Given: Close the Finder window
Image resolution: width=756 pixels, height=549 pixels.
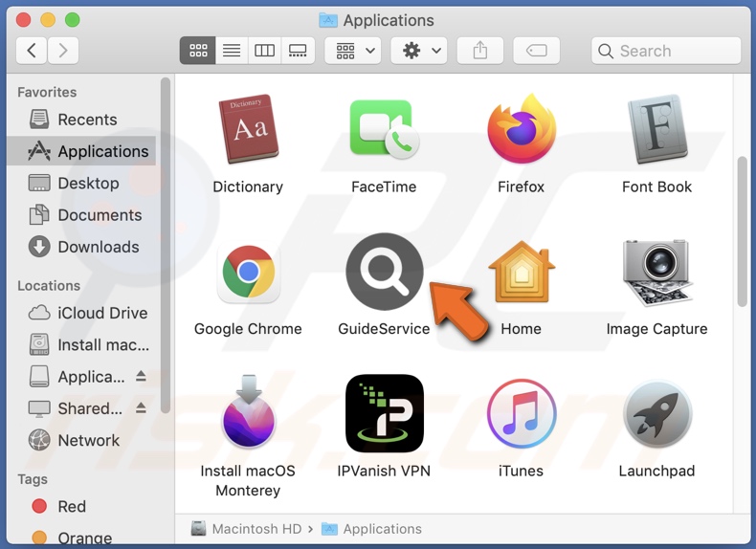Looking at the screenshot, I should tap(23, 20).
